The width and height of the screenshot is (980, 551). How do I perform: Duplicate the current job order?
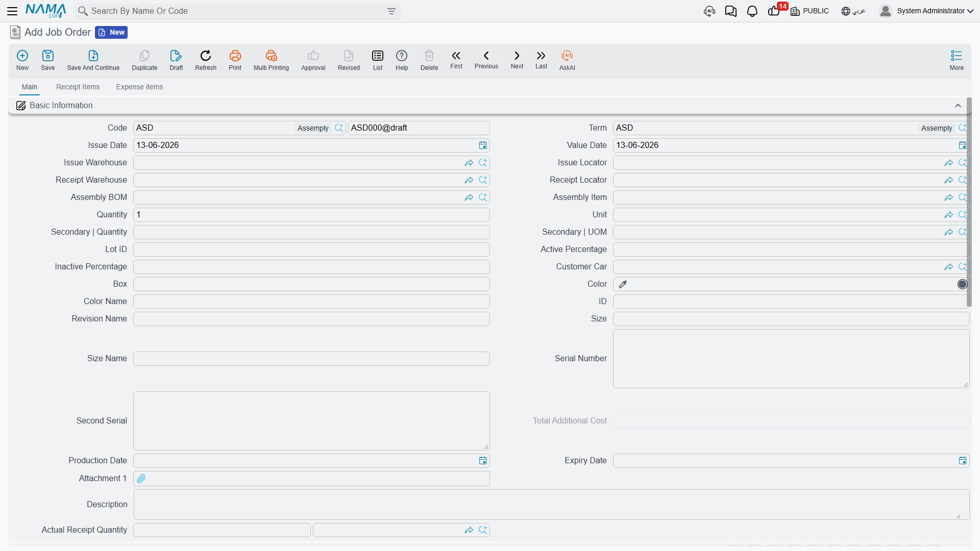144,60
